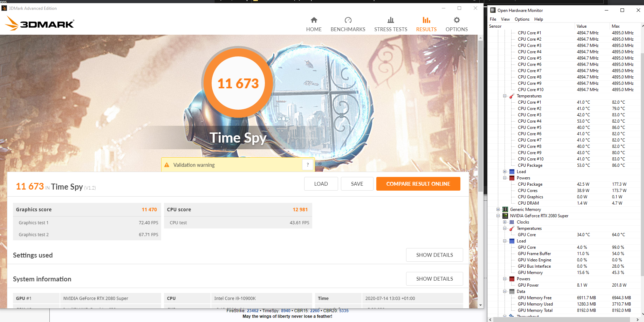Select the GPU Clocks icon
This screenshot has width=644, height=322.
tap(512, 222)
